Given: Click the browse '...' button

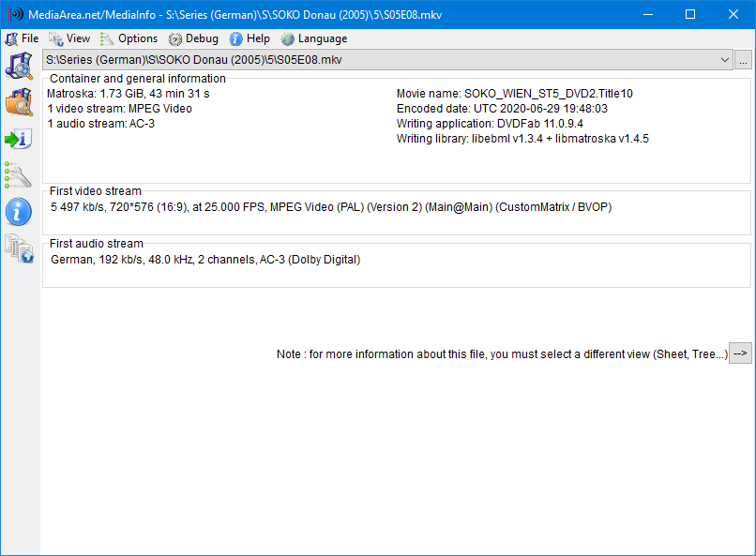Looking at the screenshot, I should point(743,60).
